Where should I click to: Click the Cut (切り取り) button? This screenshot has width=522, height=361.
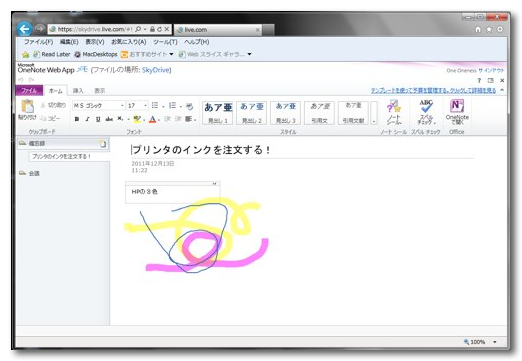pos(53,105)
